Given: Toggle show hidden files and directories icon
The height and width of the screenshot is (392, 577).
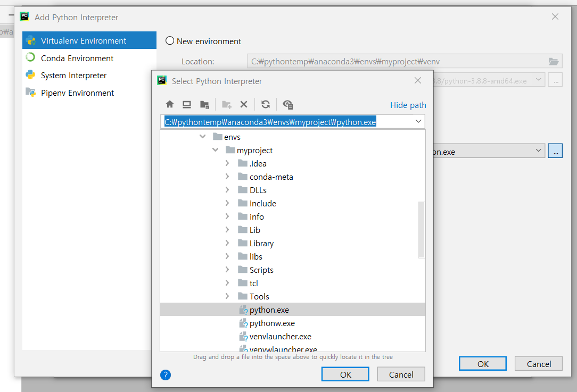Looking at the screenshot, I should (288, 104).
